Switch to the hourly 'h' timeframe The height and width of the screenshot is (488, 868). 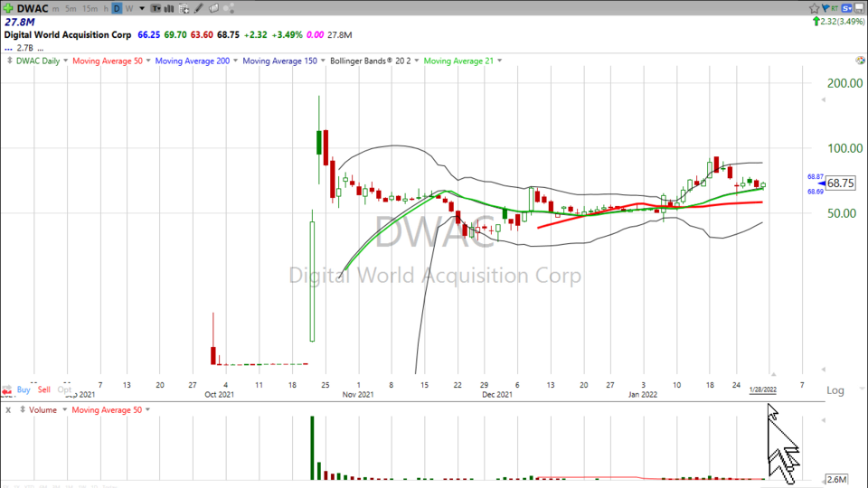[x=106, y=9]
